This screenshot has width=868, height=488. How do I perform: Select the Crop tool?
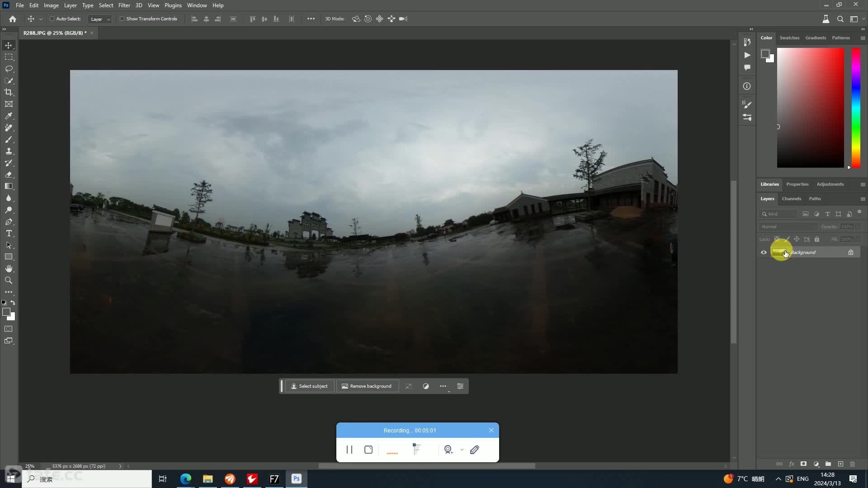pyautogui.click(x=9, y=92)
